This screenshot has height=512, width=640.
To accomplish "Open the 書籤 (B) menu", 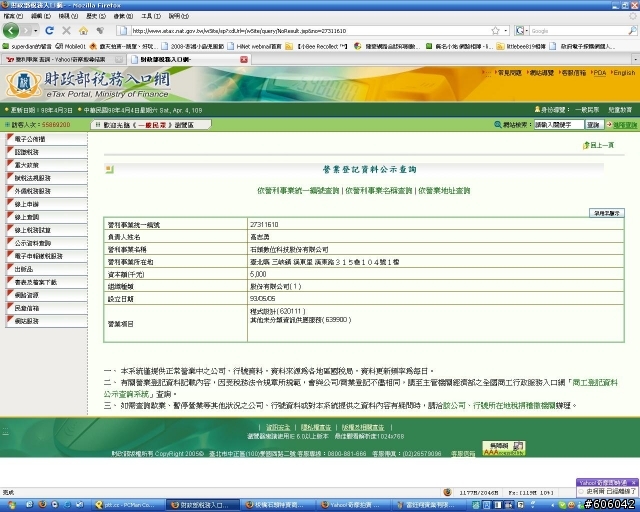I will [x=123, y=16].
